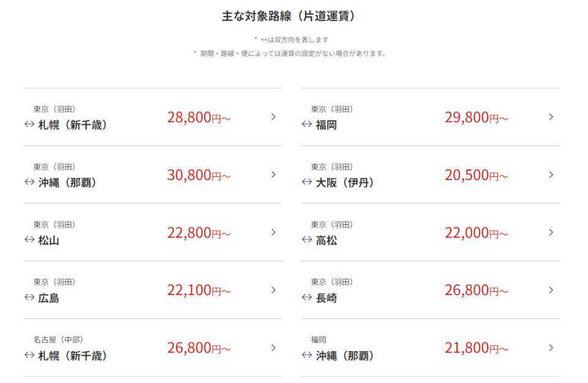Expand the 東京（羽田）↔札幌（新千歳）route details
Screen dimensions: 588x383
click(x=273, y=117)
